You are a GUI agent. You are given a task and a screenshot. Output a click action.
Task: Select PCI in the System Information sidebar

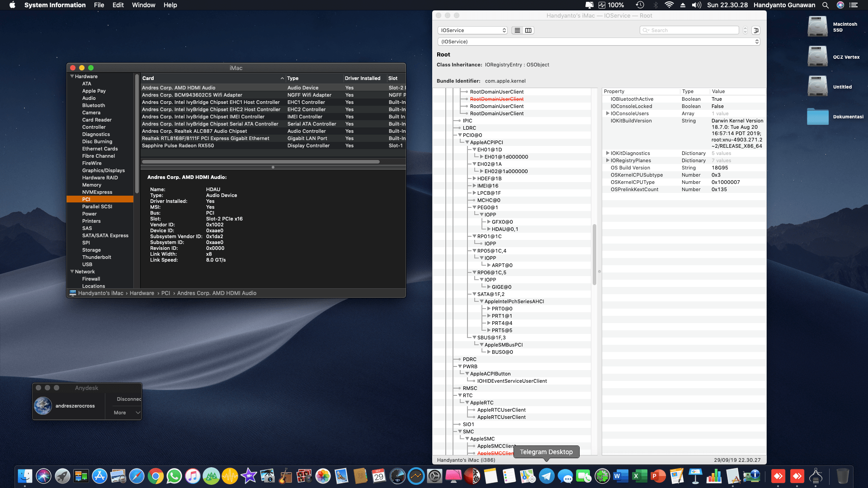(x=86, y=199)
